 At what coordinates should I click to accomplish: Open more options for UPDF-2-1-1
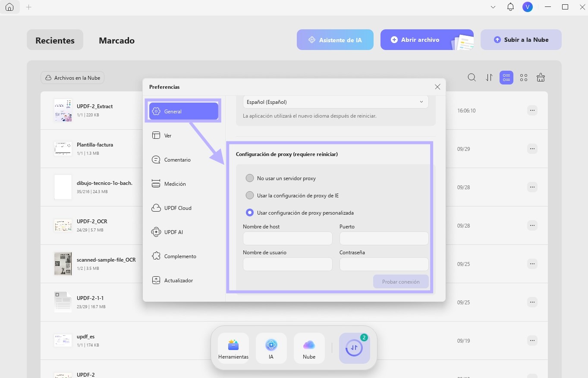[x=532, y=302]
